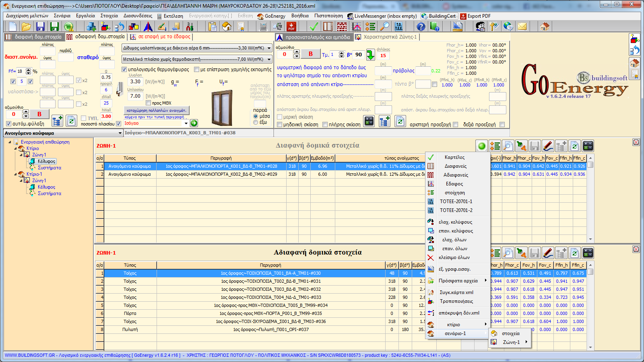Click the blue question mark help icon
Screen dimensions: 644x362
point(421,27)
